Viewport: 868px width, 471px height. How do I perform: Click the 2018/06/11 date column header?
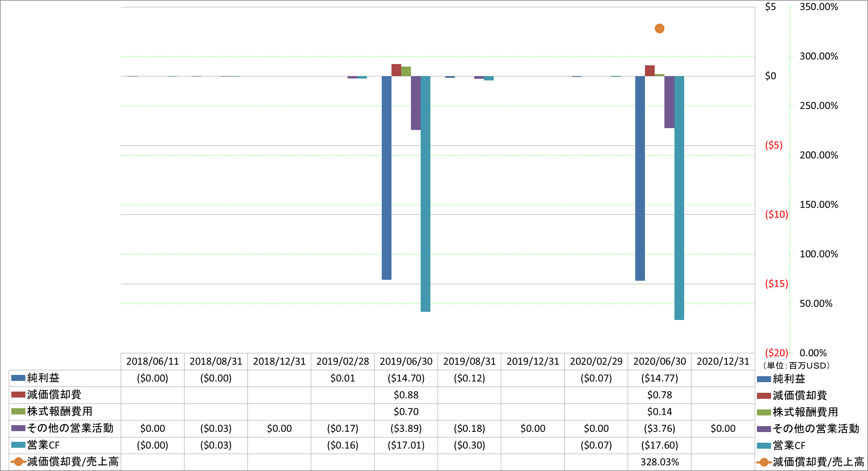tap(153, 361)
